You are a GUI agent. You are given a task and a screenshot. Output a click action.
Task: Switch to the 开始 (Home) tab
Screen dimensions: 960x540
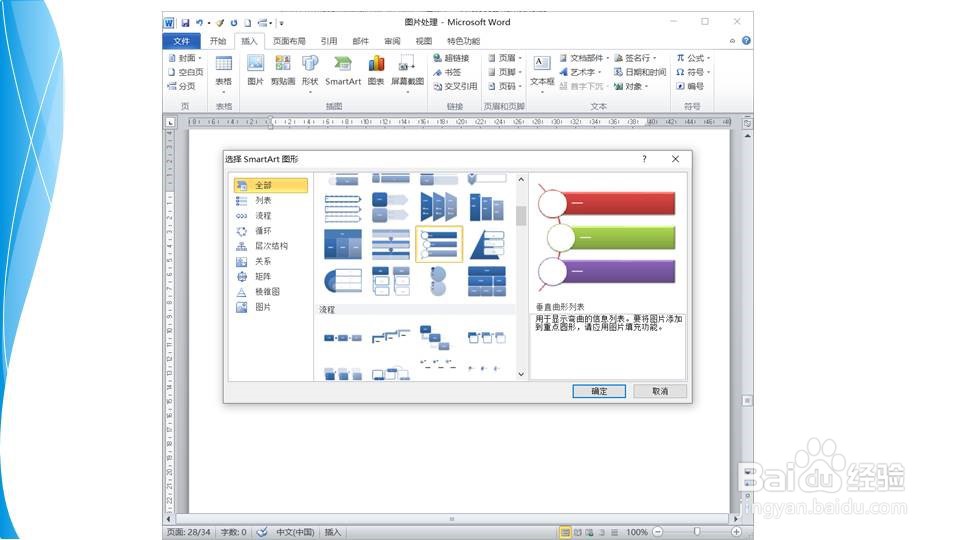tap(218, 41)
